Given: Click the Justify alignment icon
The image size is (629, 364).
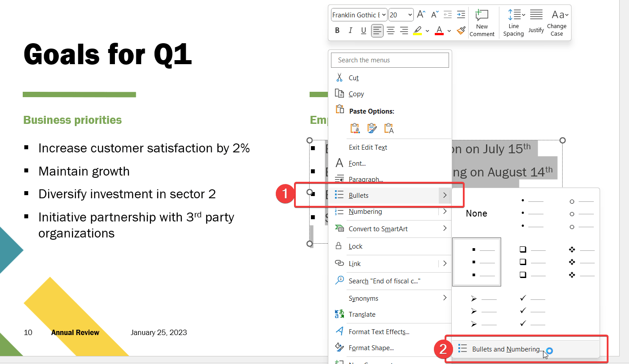Looking at the screenshot, I should [x=536, y=21].
